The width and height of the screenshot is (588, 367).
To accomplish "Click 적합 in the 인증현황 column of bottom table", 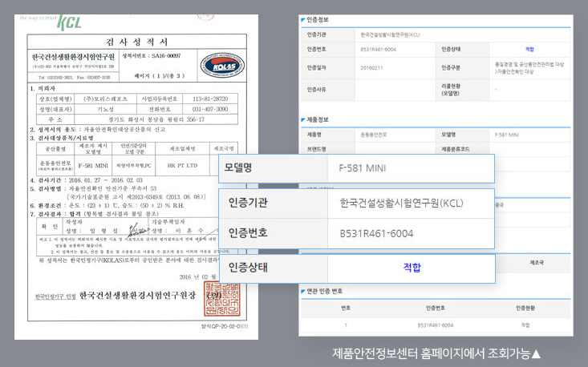I will [x=525, y=325].
